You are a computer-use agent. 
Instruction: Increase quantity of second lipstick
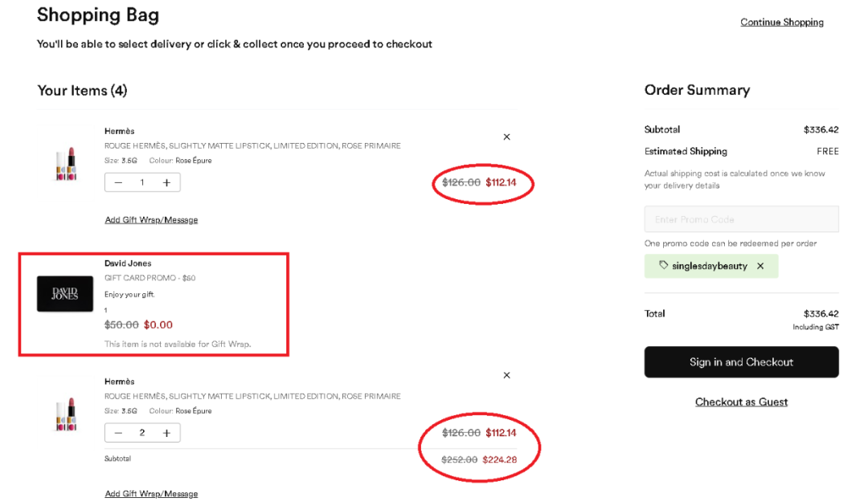point(166,433)
